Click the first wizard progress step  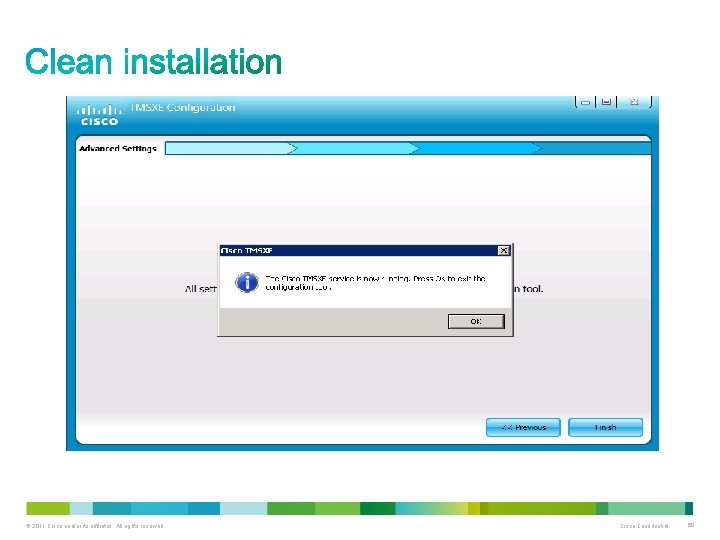click(231, 148)
